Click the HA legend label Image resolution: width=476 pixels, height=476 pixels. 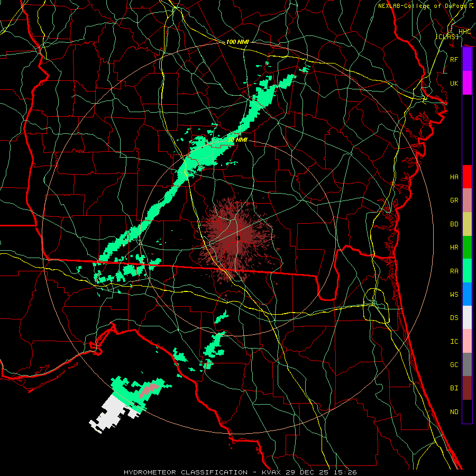454,177
